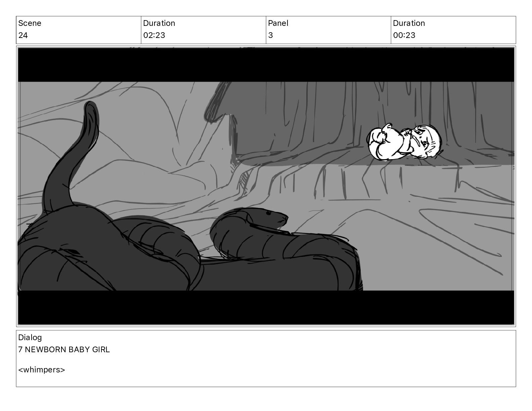Select panel duration value '00:23'
The image size is (532, 411).
coord(404,35)
